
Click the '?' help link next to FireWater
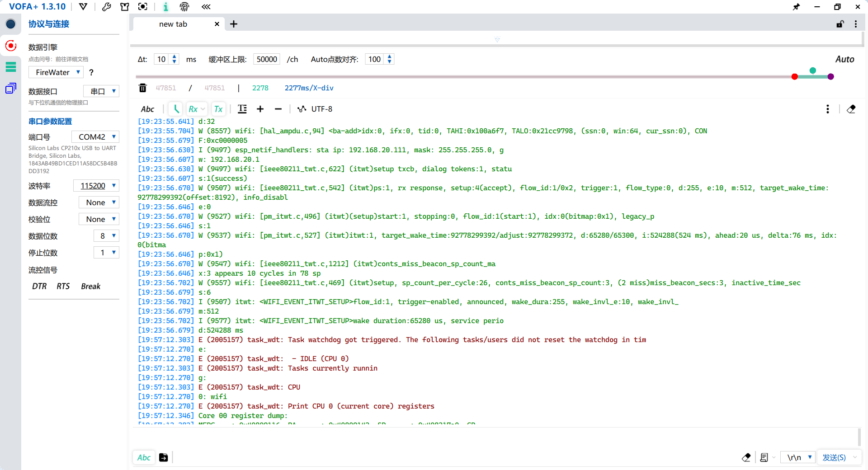[91, 72]
